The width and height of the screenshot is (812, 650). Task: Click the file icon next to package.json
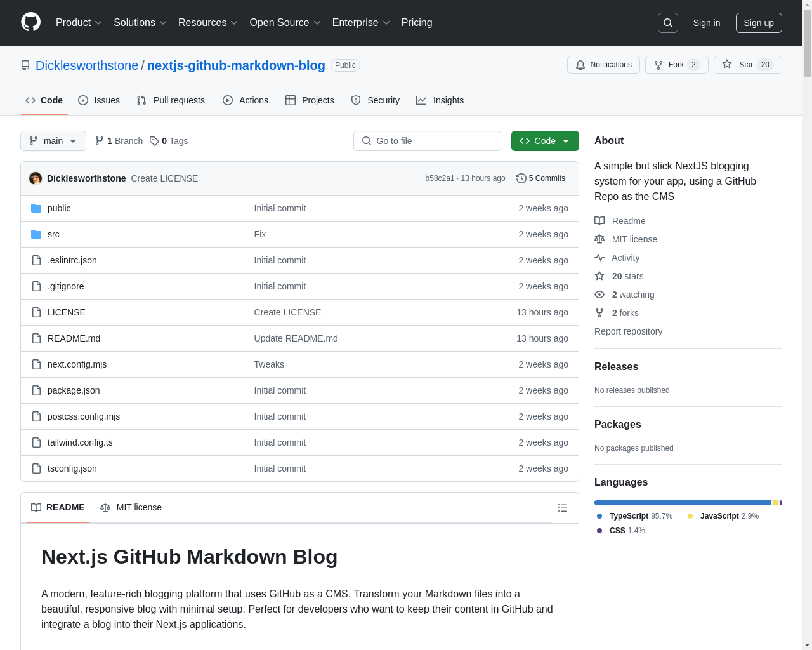(x=36, y=390)
